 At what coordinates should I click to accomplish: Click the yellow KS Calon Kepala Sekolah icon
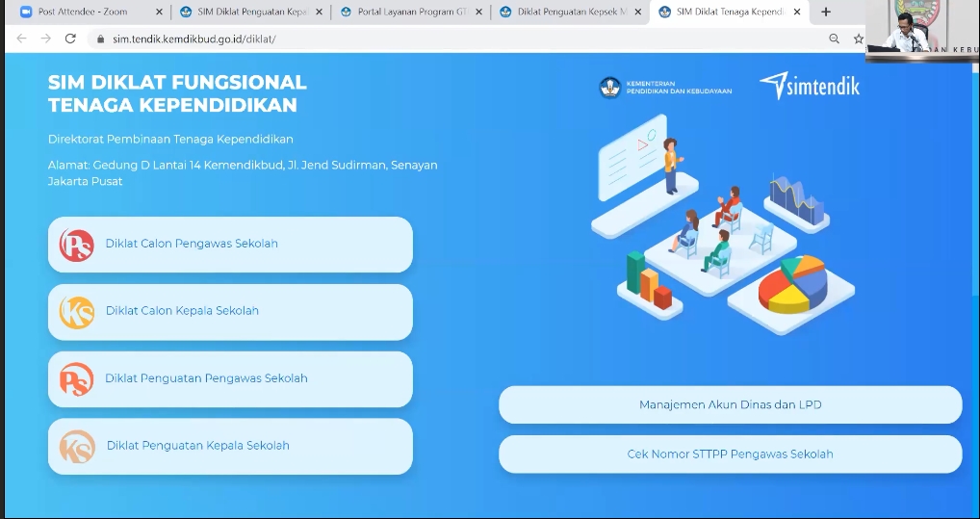tap(76, 312)
